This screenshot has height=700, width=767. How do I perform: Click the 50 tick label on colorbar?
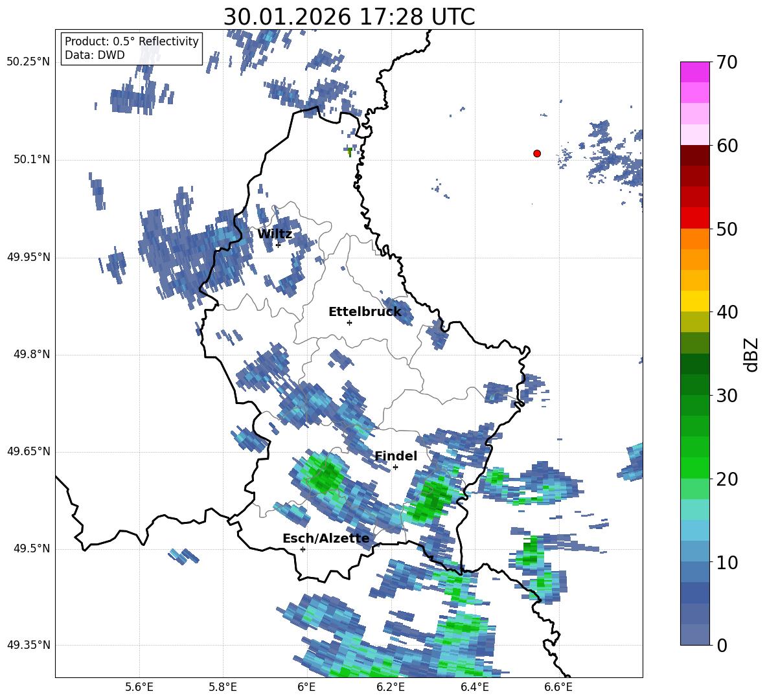pos(727,229)
